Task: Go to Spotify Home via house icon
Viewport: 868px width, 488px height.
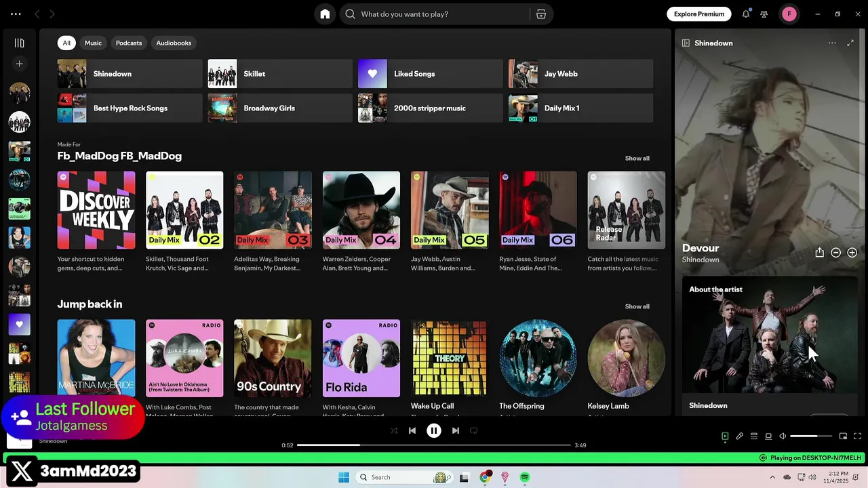Action: point(325,14)
